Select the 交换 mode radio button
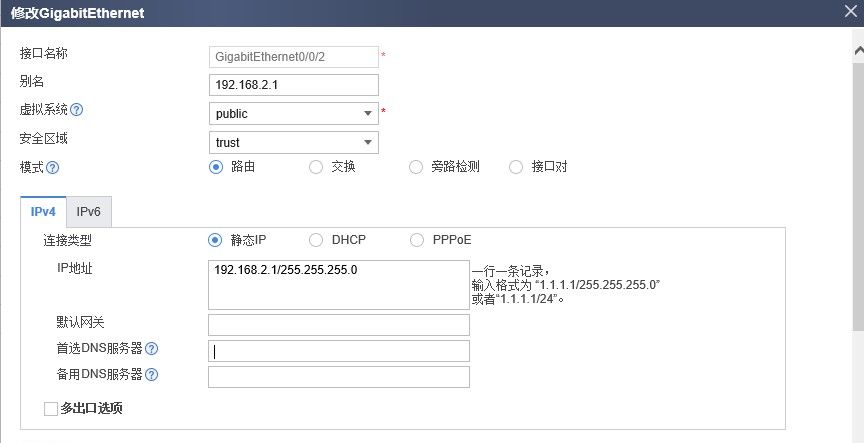The image size is (864, 443). [316, 167]
